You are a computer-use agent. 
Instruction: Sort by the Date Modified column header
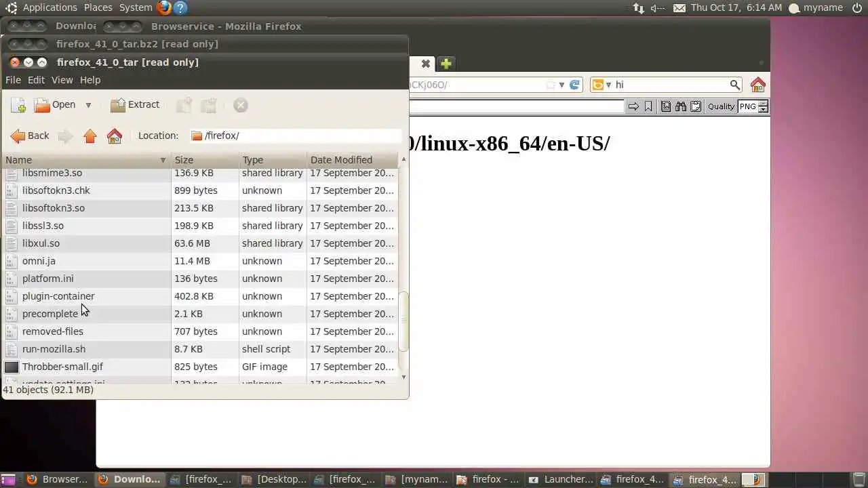tap(353, 160)
